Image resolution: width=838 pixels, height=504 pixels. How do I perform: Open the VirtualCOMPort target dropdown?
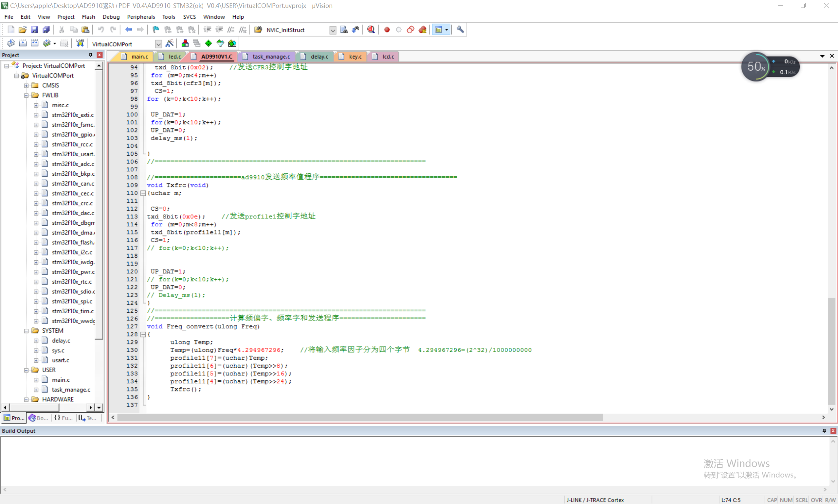pyautogui.click(x=158, y=44)
